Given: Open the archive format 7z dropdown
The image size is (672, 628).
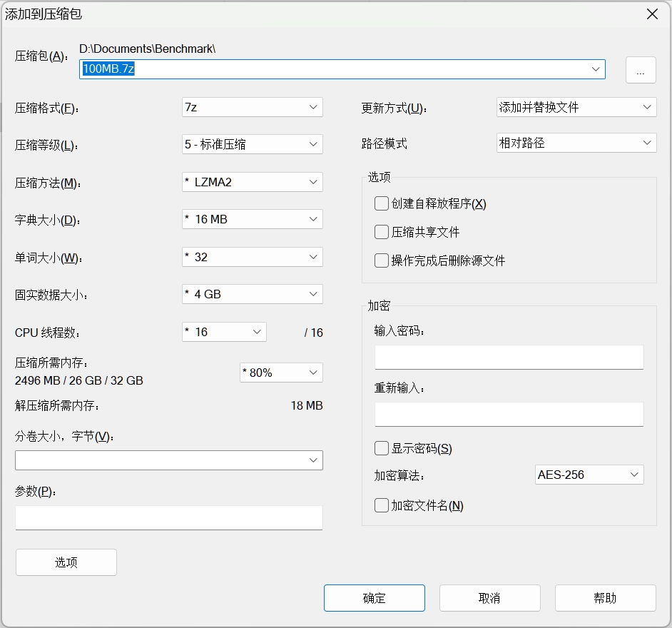Looking at the screenshot, I should pyautogui.click(x=252, y=107).
